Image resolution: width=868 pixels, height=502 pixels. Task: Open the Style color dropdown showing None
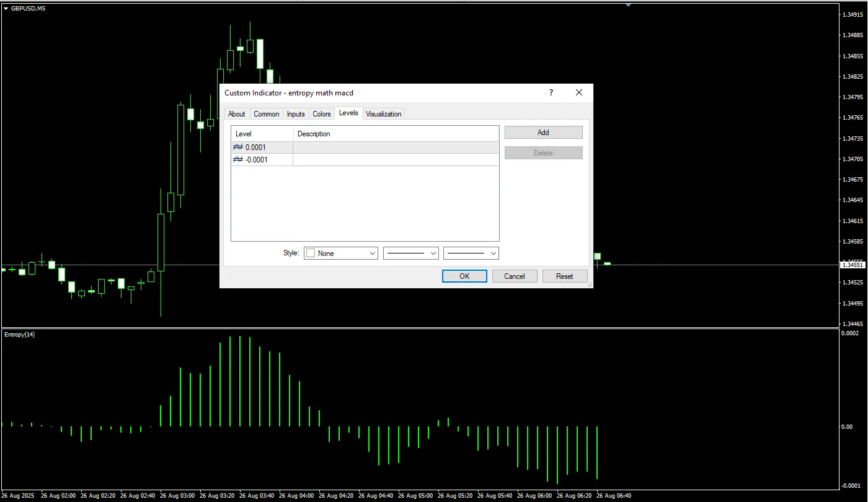click(341, 253)
